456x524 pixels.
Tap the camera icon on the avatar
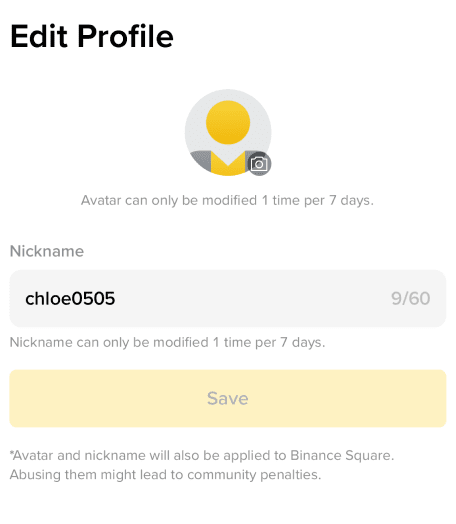[259, 164]
